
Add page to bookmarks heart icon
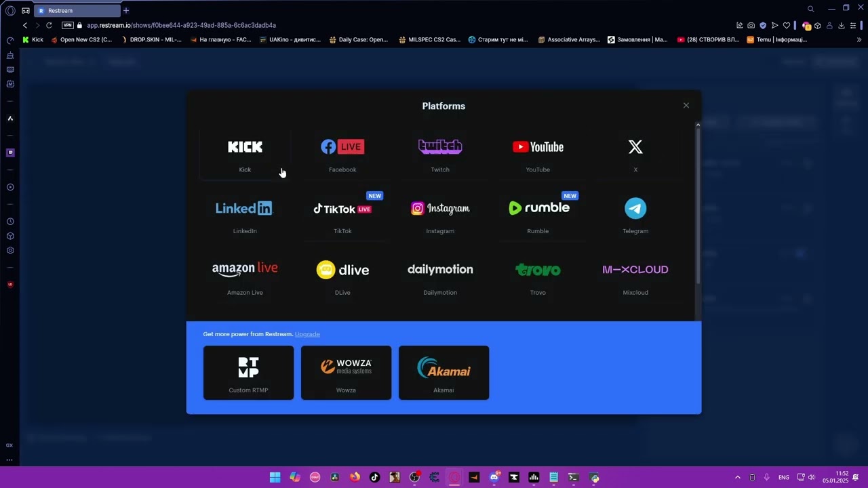(x=787, y=26)
